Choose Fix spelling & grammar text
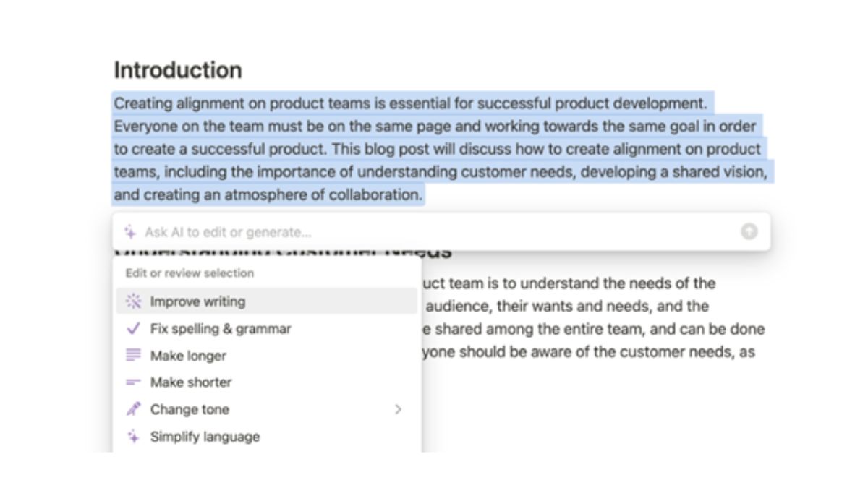The image size is (868, 488). [x=221, y=329]
